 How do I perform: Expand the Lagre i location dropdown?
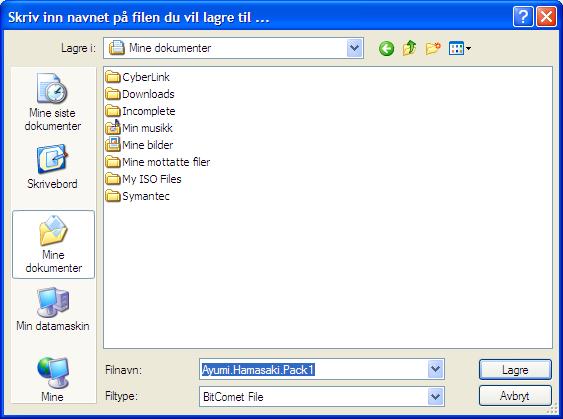(x=354, y=48)
